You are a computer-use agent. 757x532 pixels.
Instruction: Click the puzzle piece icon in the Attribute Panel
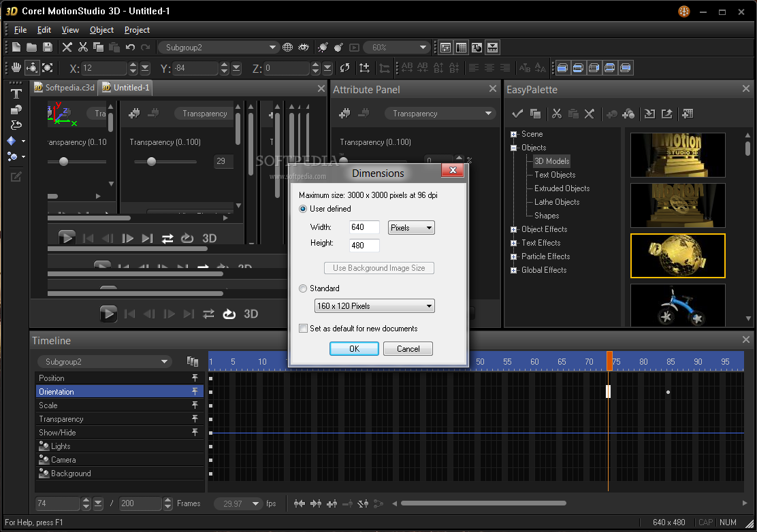[x=344, y=114]
